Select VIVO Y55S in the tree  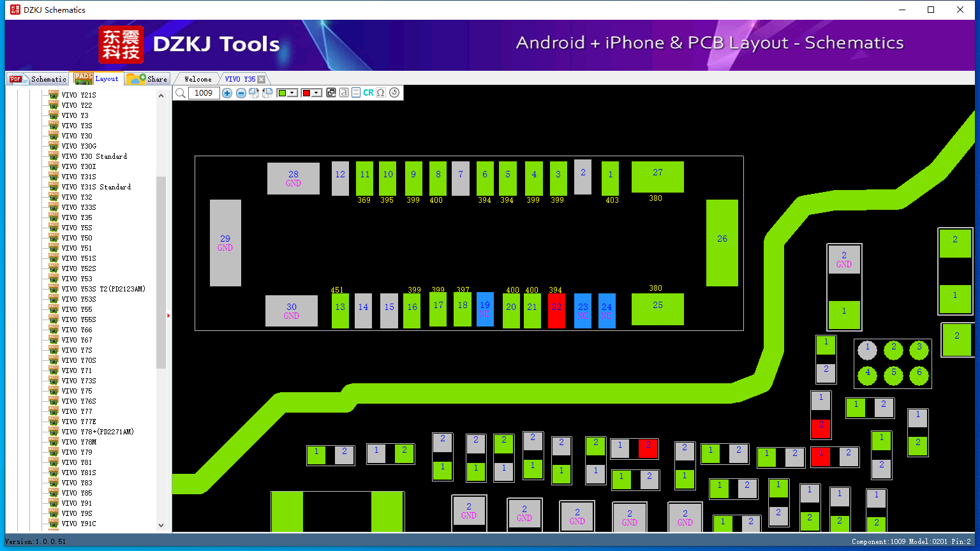click(79, 320)
